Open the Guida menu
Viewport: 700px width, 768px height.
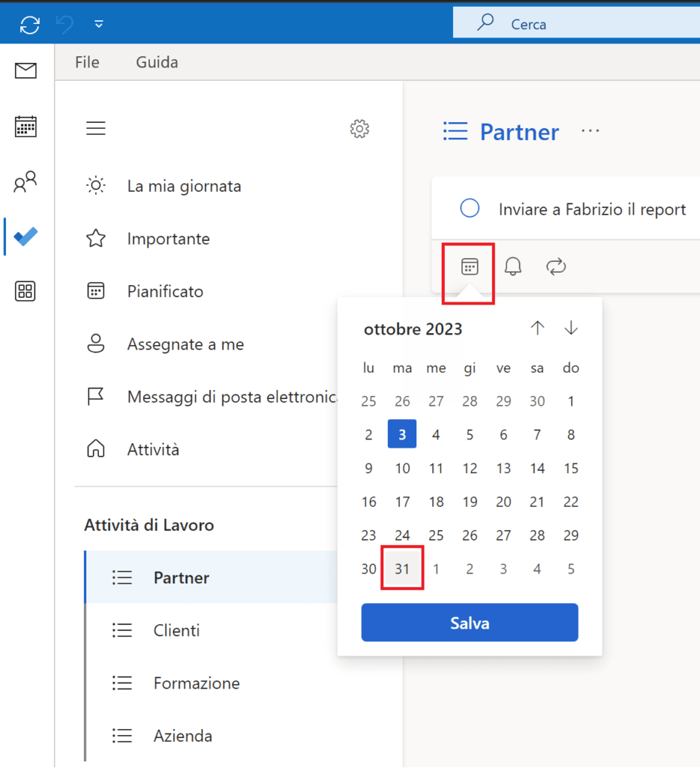(157, 62)
